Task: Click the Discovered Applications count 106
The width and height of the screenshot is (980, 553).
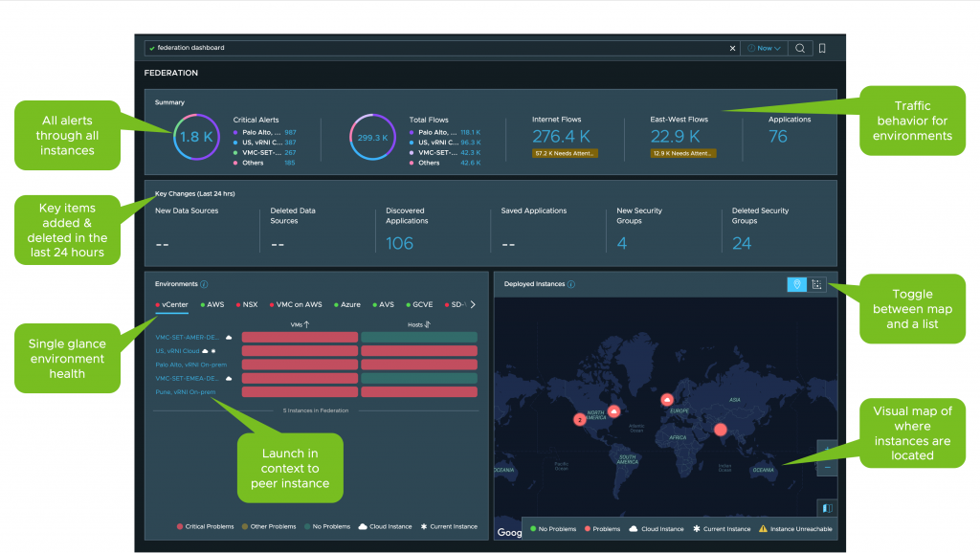Action: pyautogui.click(x=399, y=243)
